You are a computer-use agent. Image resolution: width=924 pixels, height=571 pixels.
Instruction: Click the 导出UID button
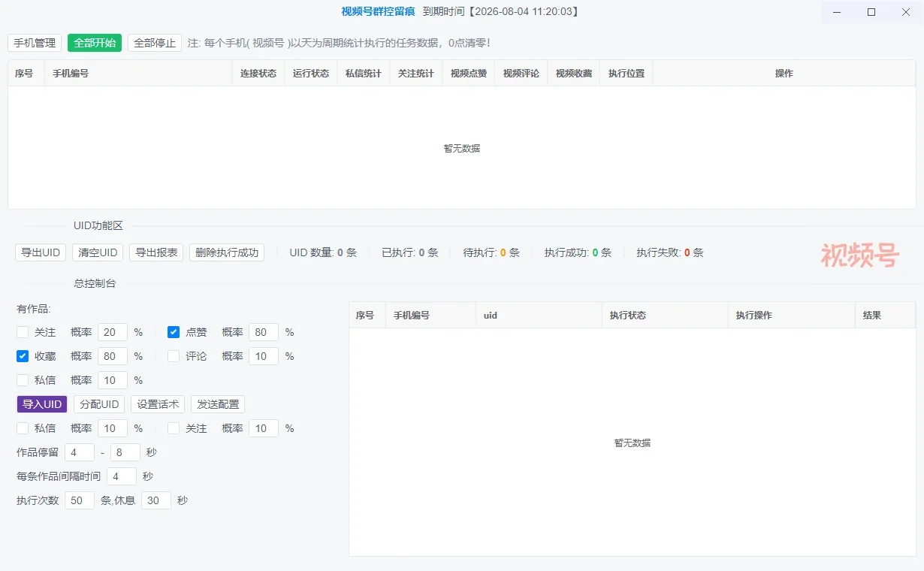(41, 252)
